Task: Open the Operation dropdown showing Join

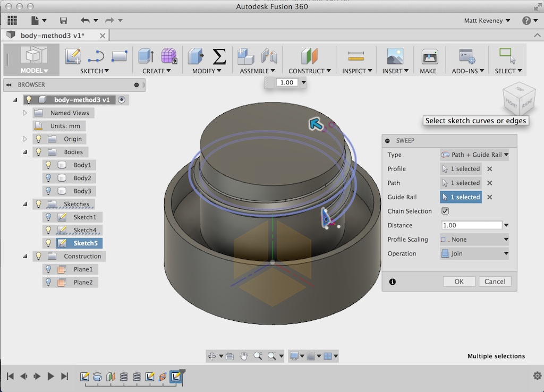Action: click(474, 253)
